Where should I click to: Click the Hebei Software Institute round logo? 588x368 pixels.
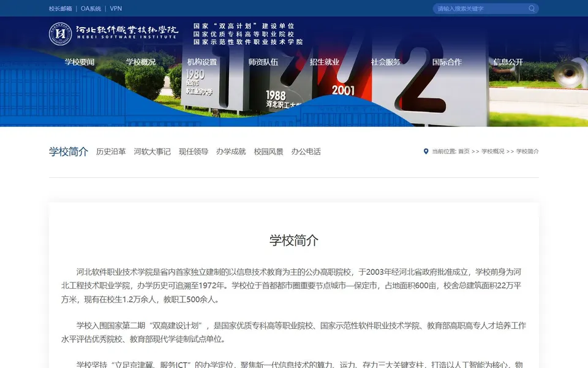tap(61, 34)
